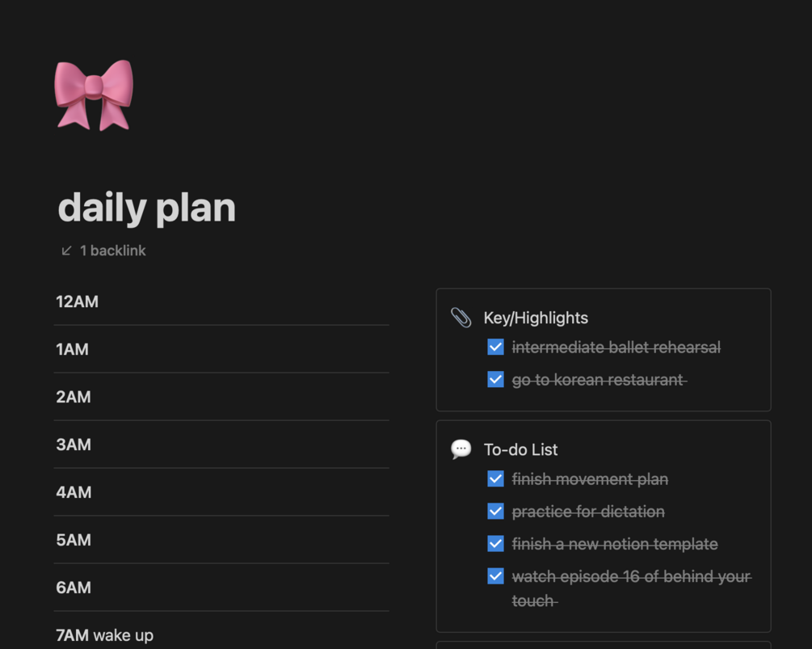Viewport: 812px width, 649px height.
Task: Click the 6AM time slot row
Action: [x=74, y=588]
